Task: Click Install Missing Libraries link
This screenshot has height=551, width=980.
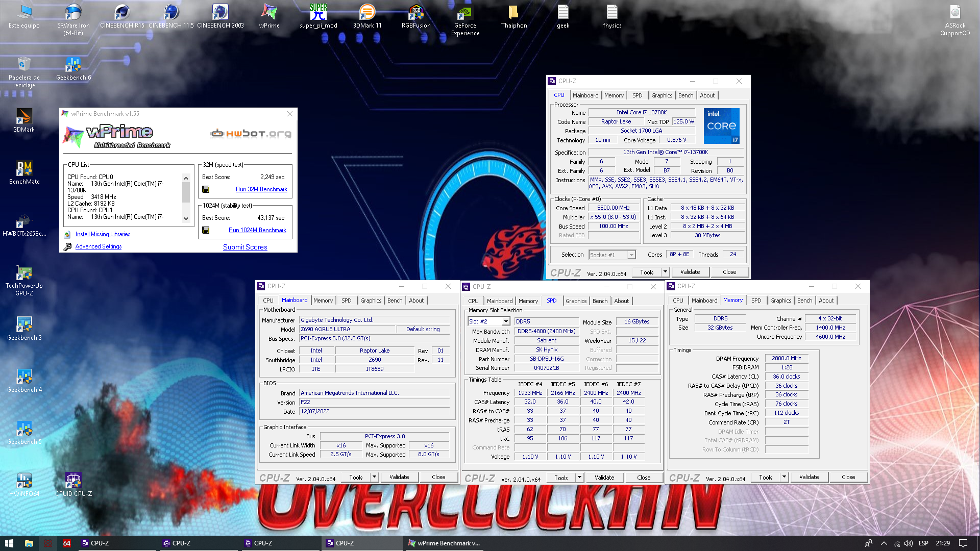Action: pos(103,234)
